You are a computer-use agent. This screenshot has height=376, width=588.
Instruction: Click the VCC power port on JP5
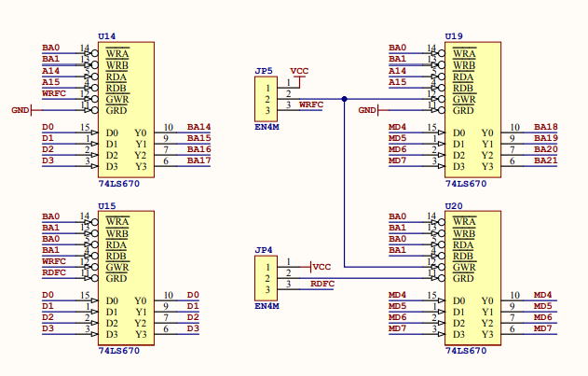coord(299,72)
